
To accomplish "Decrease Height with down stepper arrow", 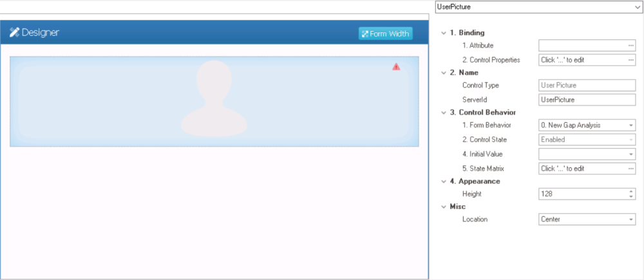I will pos(631,197).
